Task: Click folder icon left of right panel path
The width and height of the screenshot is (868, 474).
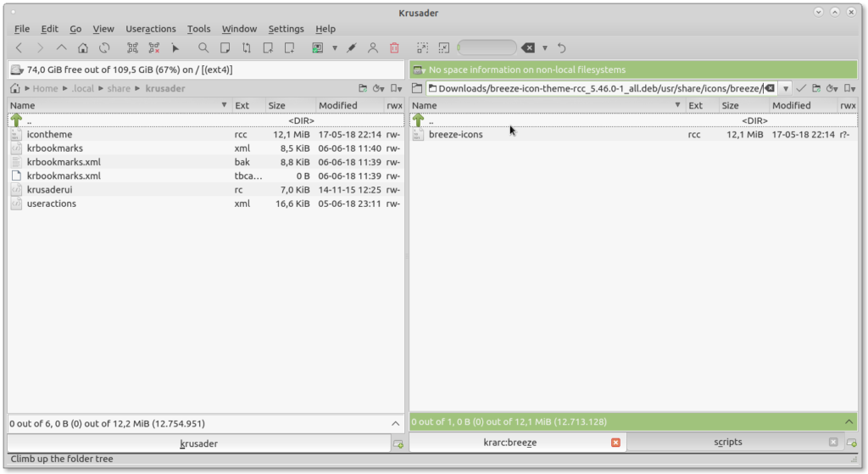Action: click(x=417, y=88)
